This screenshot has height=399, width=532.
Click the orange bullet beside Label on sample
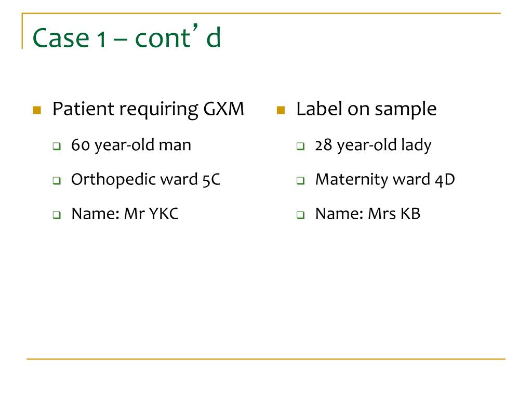coord(281,110)
